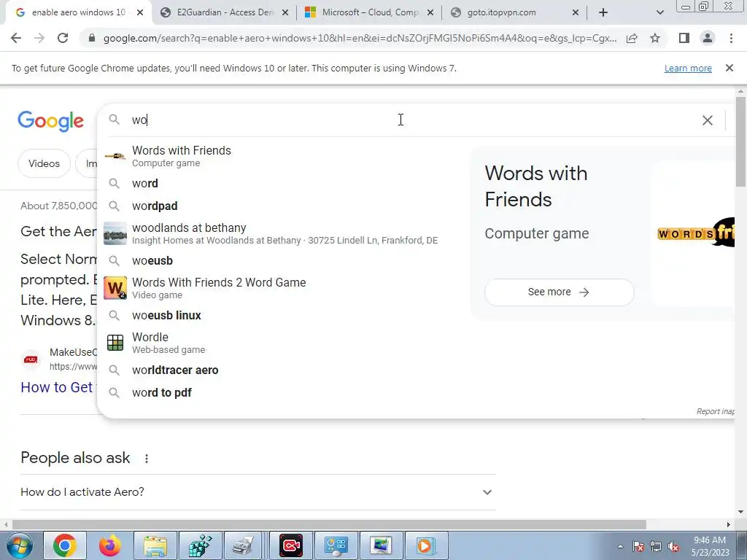The width and height of the screenshot is (747, 560).
Task: Open the control panel taskbar icon
Action: pyautogui.click(x=336, y=545)
